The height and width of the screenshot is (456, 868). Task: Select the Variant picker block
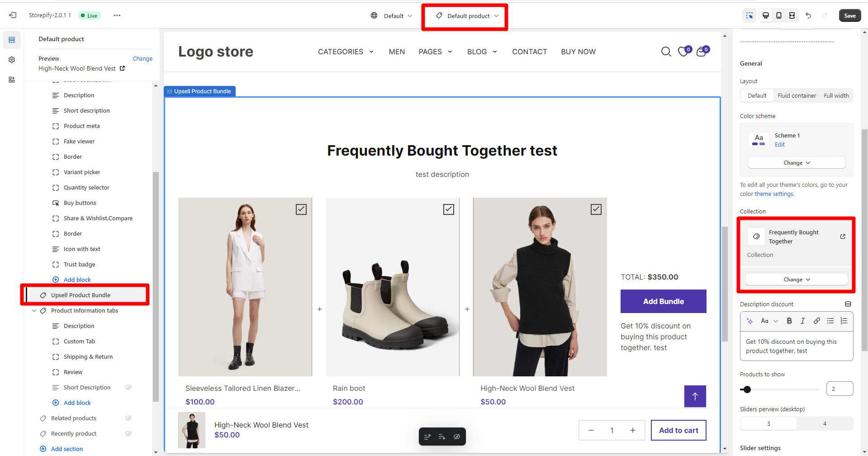(x=82, y=172)
